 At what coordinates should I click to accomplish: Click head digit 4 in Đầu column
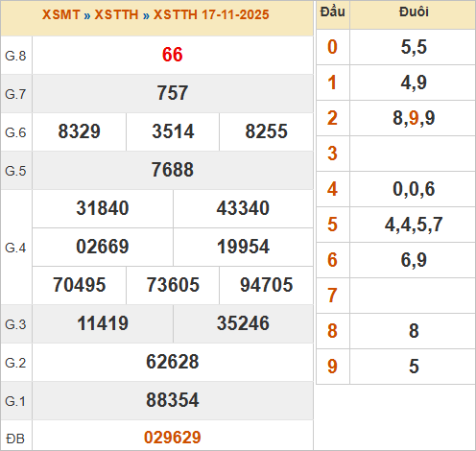click(x=332, y=189)
